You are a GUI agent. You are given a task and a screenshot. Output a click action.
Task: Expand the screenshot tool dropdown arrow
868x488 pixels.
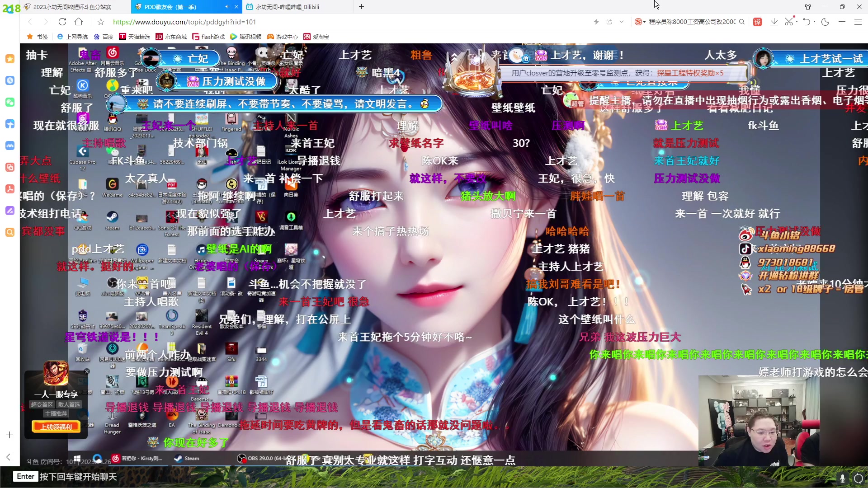click(796, 22)
